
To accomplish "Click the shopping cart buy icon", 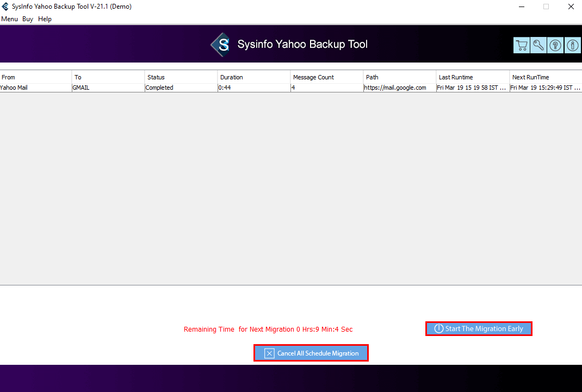I will pyautogui.click(x=521, y=46).
